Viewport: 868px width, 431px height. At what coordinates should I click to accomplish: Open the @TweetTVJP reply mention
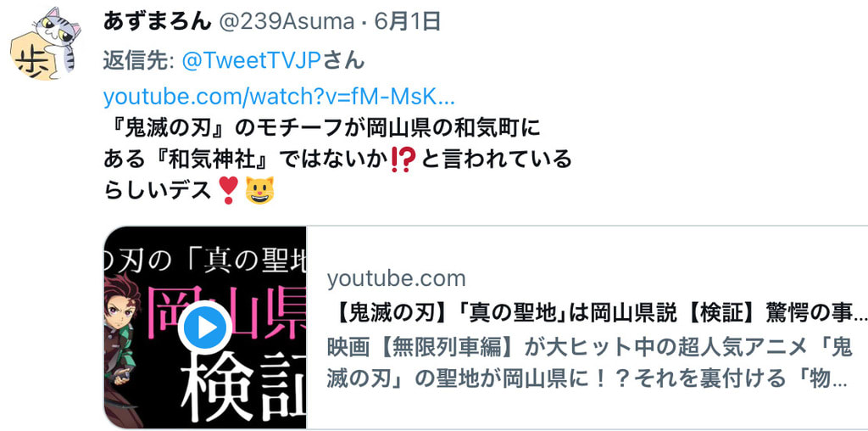252,60
